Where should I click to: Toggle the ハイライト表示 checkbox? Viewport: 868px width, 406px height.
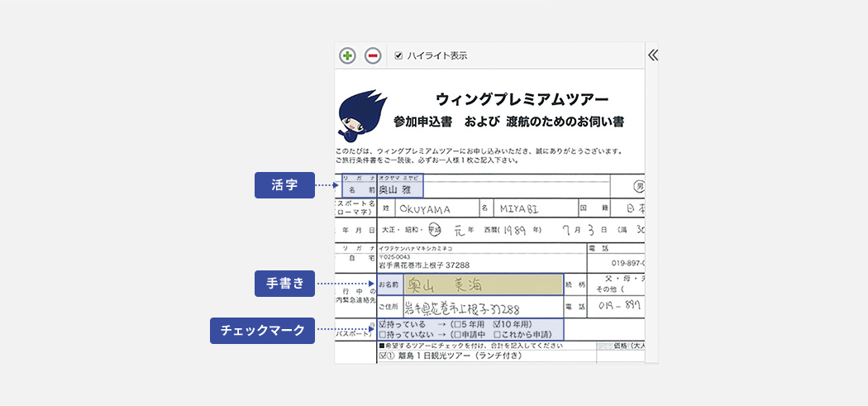pos(398,55)
